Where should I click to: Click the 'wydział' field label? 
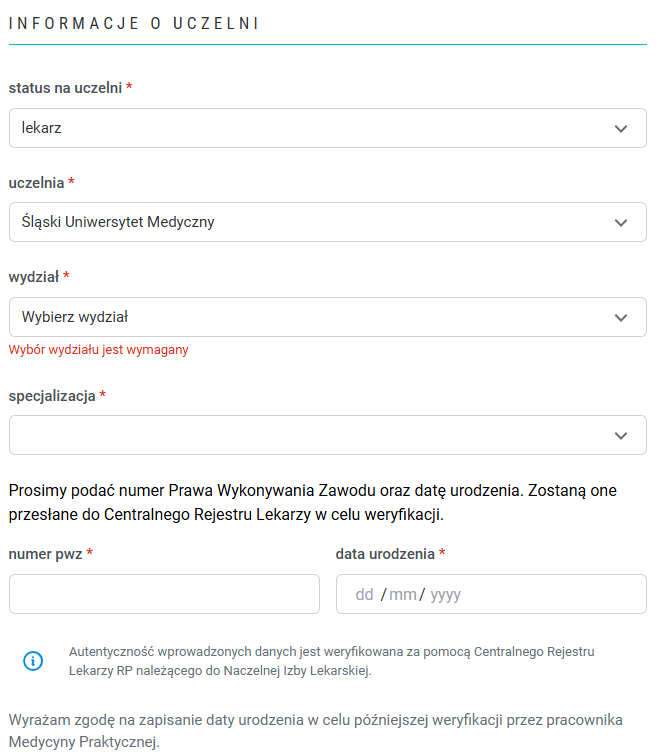coord(34,276)
